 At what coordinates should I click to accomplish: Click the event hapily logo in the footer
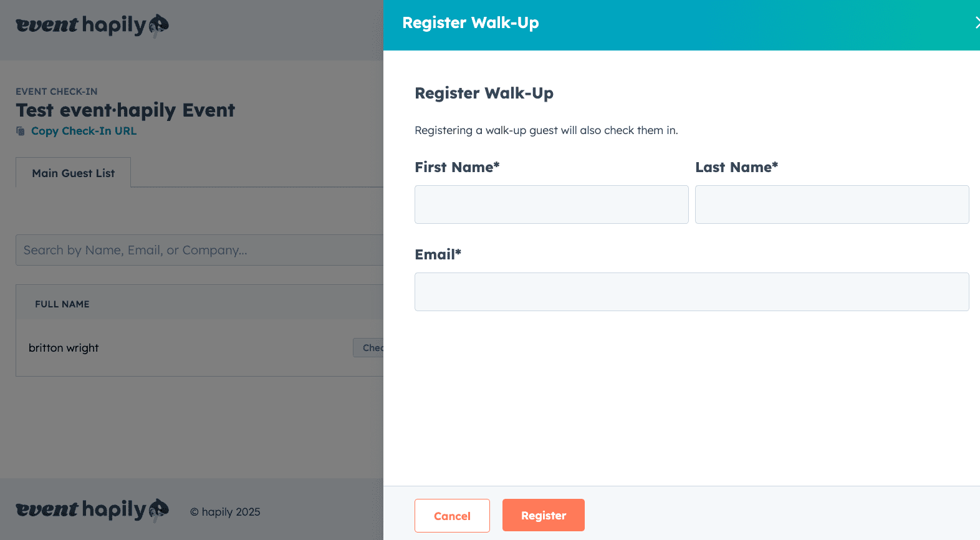click(x=92, y=510)
